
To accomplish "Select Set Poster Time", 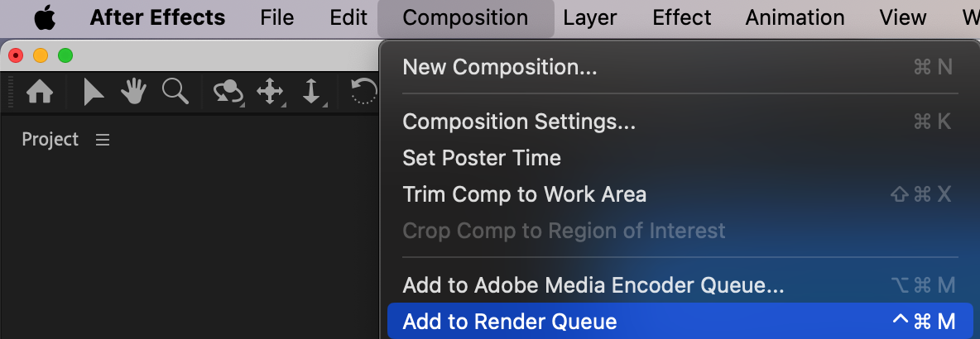I will (x=481, y=158).
